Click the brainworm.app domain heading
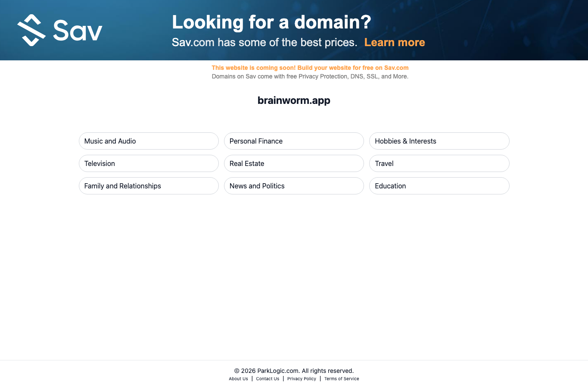 [294, 100]
